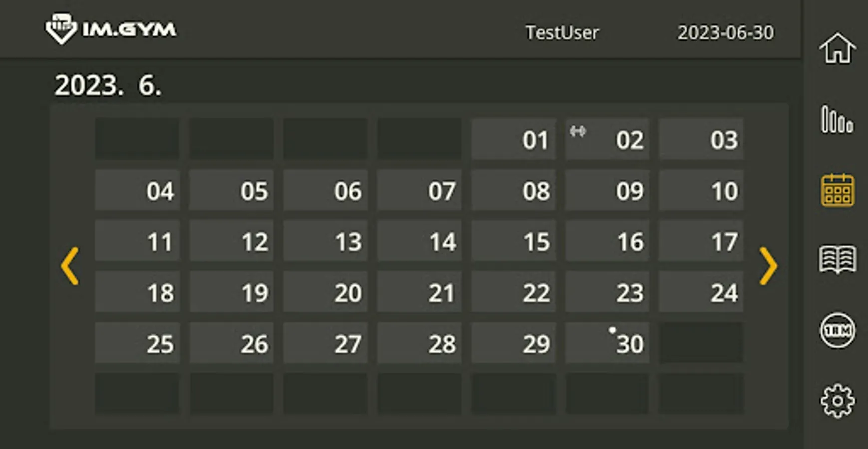Open the bar chart statistics icon
Screen dimensions: 868x449
click(x=837, y=119)
